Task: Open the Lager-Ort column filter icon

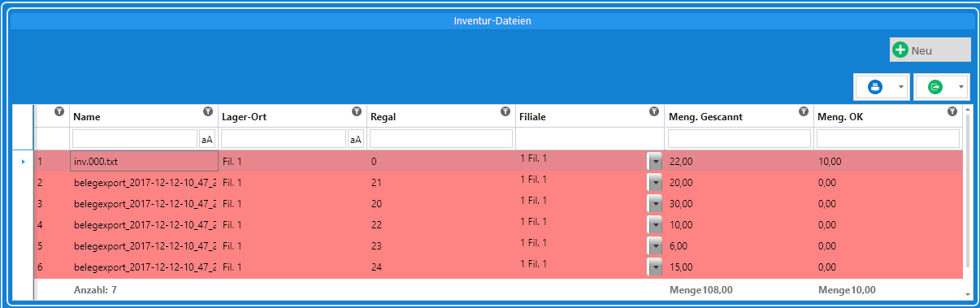Action: (x=356, y=111)
